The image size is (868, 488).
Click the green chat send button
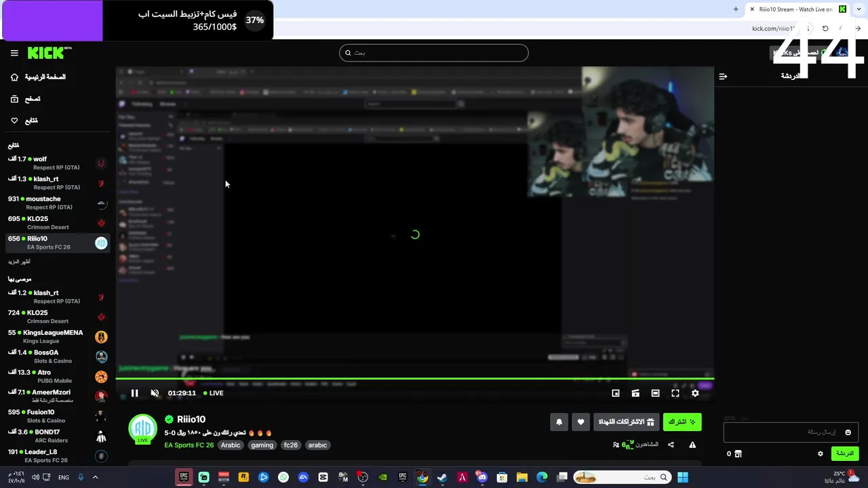coord(845,453)
